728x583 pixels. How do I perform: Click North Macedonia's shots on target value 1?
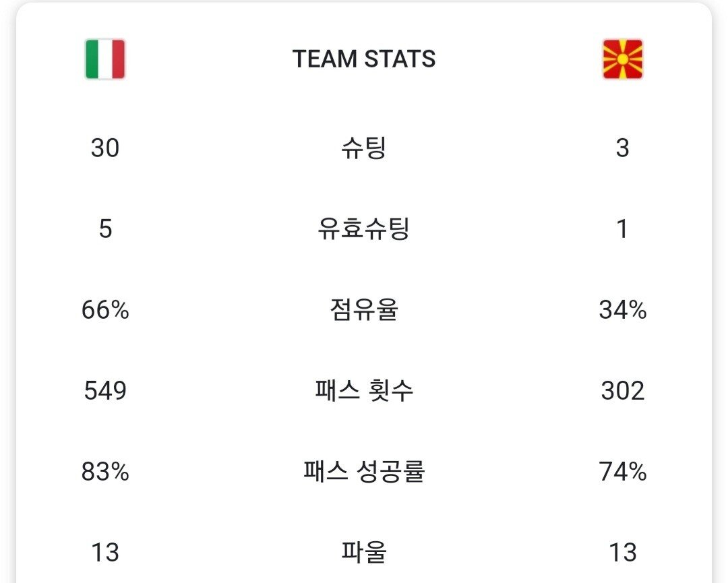(x=622, y=229)
